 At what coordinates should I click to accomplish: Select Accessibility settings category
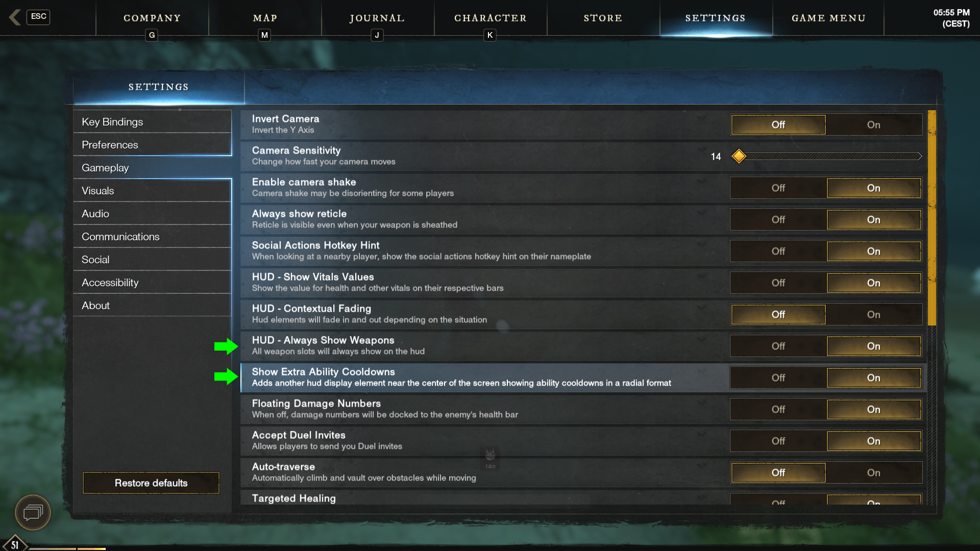coord(152,283)
